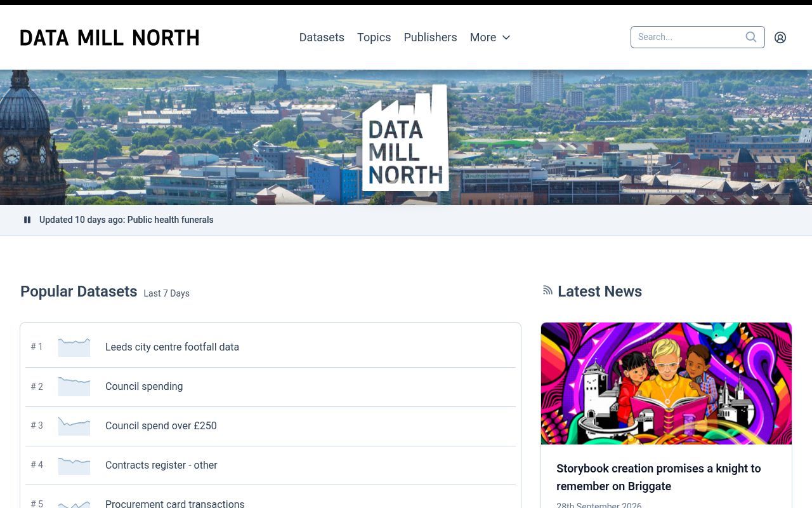Click the Popular Datasets heading

[79, 291]
